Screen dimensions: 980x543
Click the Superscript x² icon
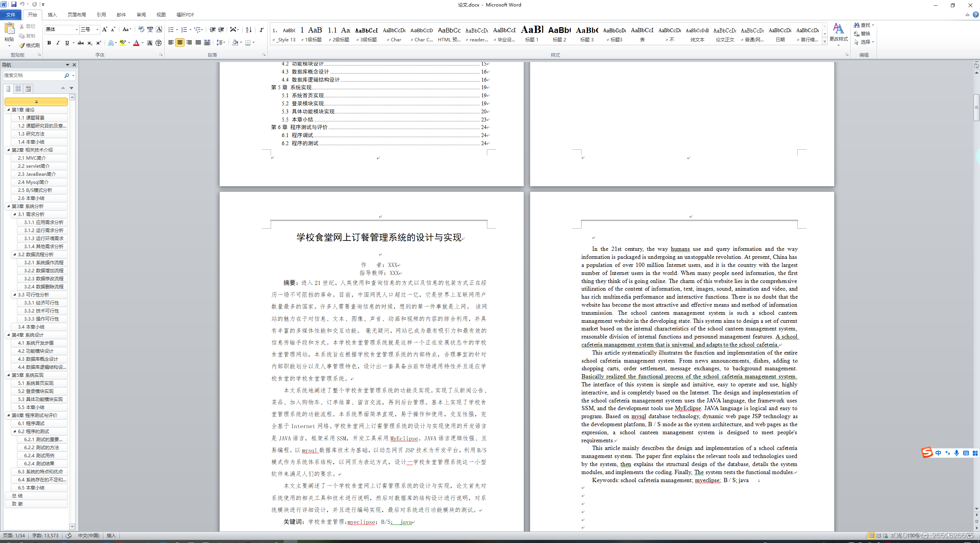(98, 43)
